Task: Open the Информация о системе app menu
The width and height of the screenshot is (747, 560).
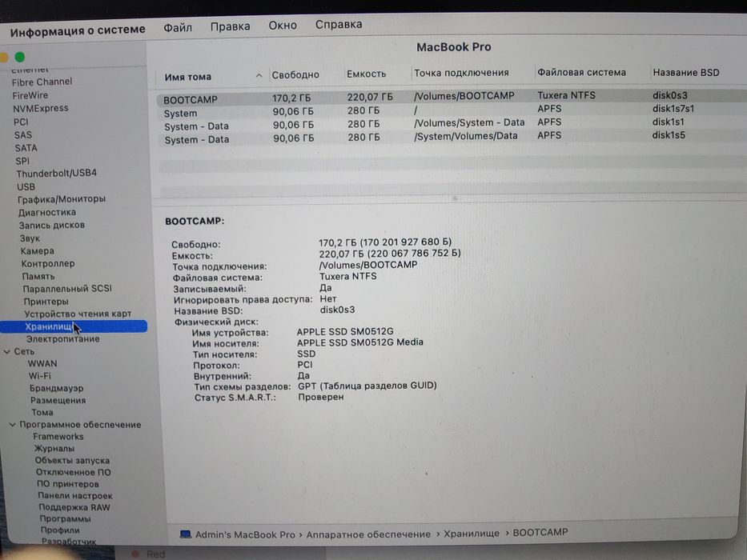Action: 78,30
